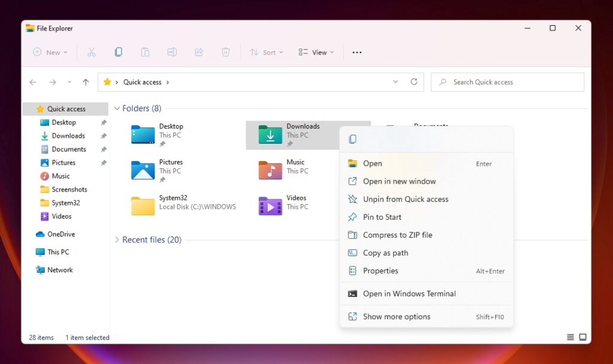Expand the Recent files section
Viewport: 613px width, 364px height.
point(117,239)
